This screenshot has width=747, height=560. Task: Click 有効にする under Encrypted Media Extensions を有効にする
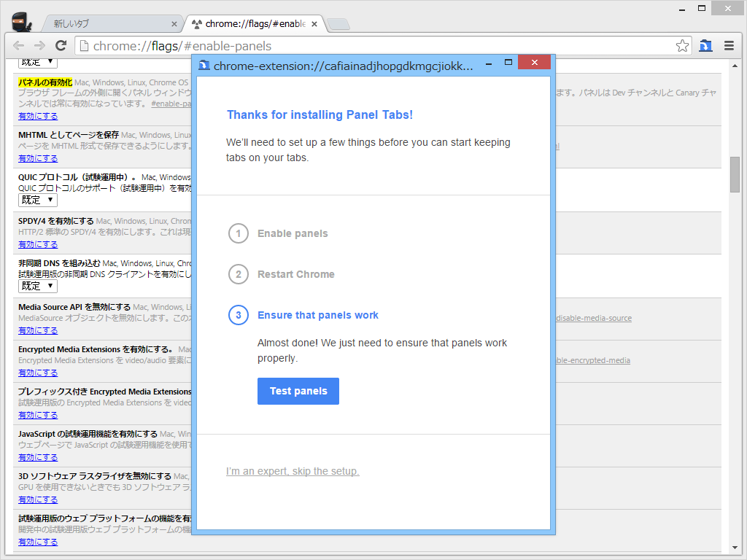click(38, 373)
